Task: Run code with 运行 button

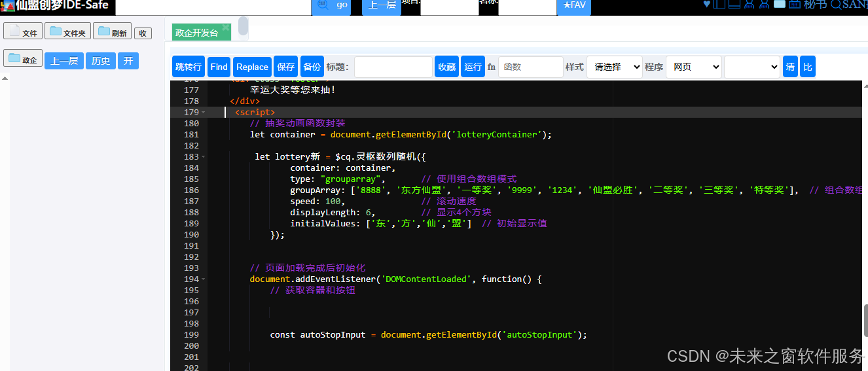Action: point(473,67)
